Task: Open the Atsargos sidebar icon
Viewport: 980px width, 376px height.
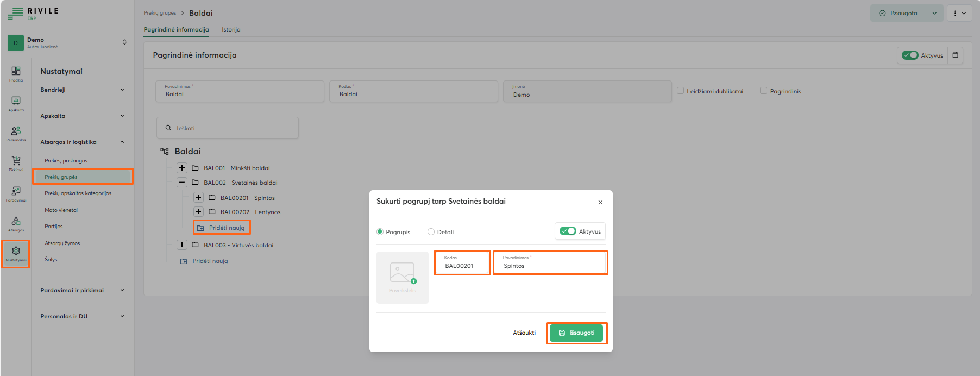Action: pyautogui.click(x=16, y=223)
